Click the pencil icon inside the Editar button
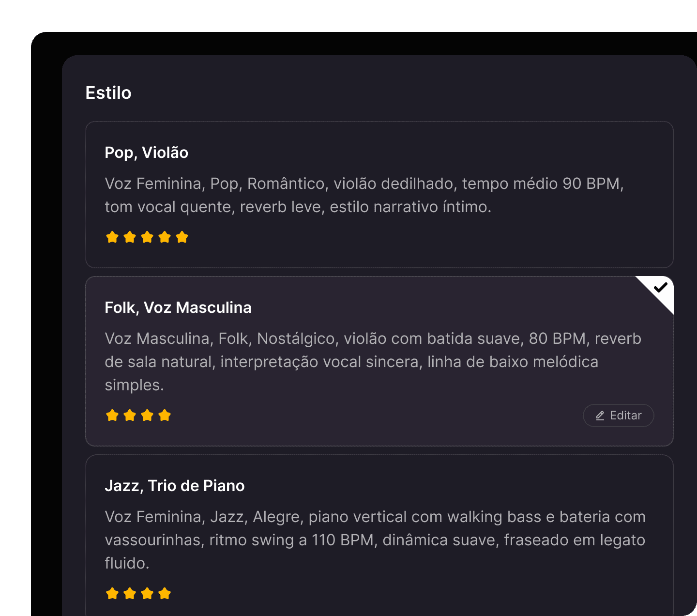697x616 pixels. [x=600, y=416]
